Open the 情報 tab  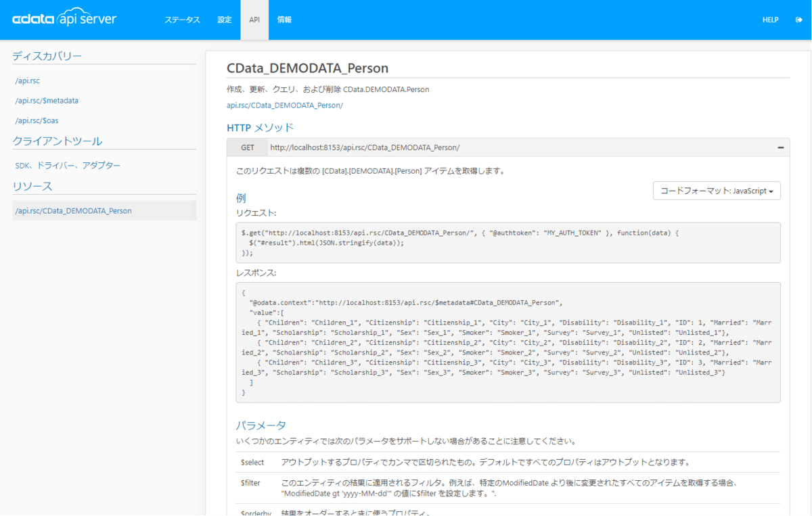click(x=284, y=20)
